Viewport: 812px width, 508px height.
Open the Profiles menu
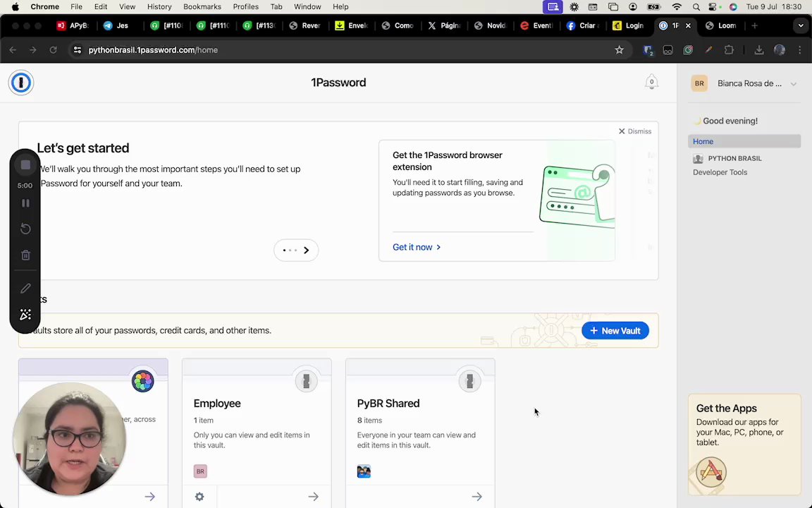pos(245,7)
